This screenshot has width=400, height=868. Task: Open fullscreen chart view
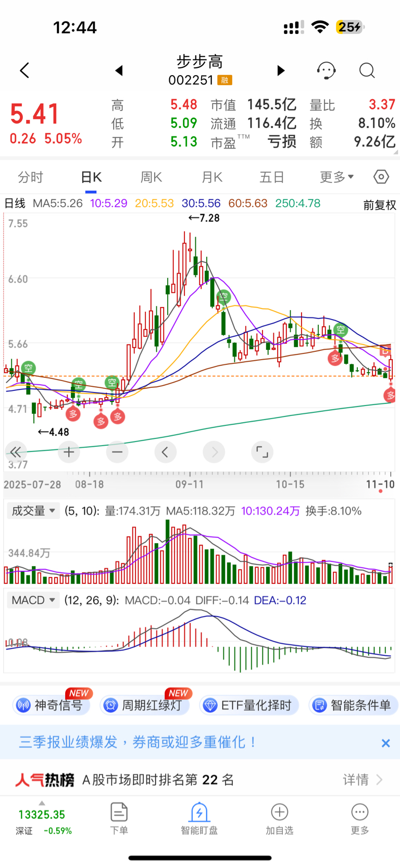pyautogui.click(x=262, y=452)
